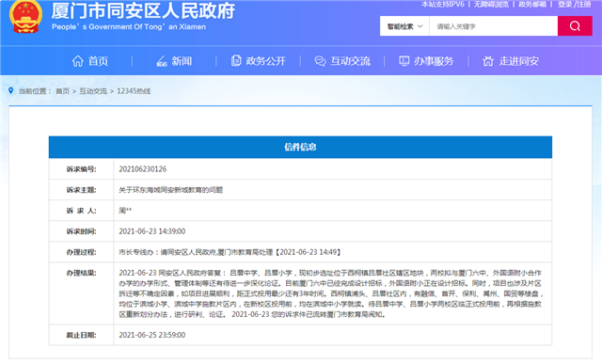The width and height of the screenshot is (602, 364).
Task: Click the news icon beside 新闻
Action: (162, 60)
